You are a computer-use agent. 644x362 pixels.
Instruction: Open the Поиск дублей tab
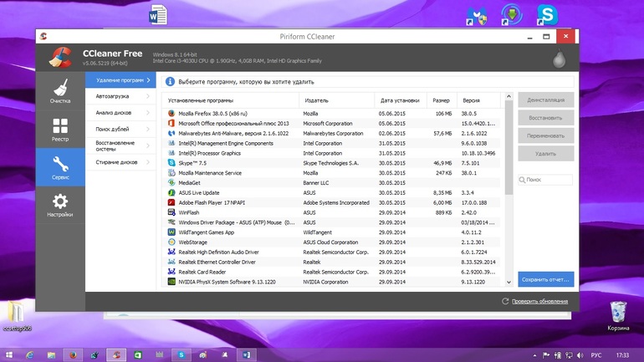[x=120, y=129]
